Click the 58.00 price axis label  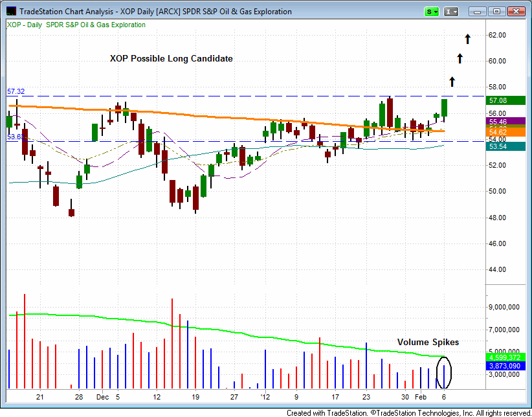[497, 87]
